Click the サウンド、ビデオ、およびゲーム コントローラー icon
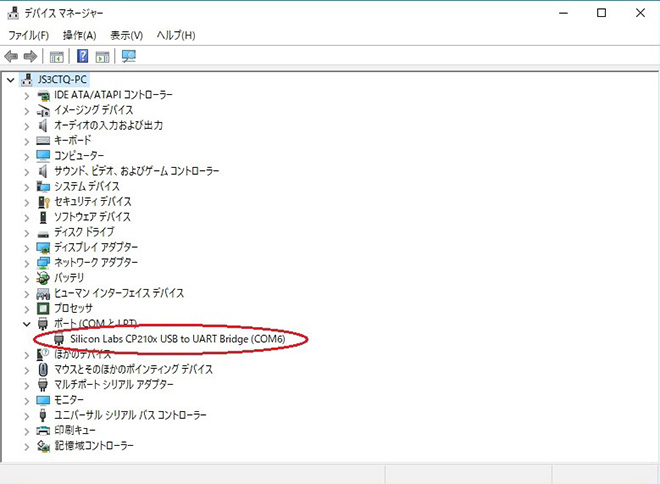The image size is (660, 484). tap(43, 171)
